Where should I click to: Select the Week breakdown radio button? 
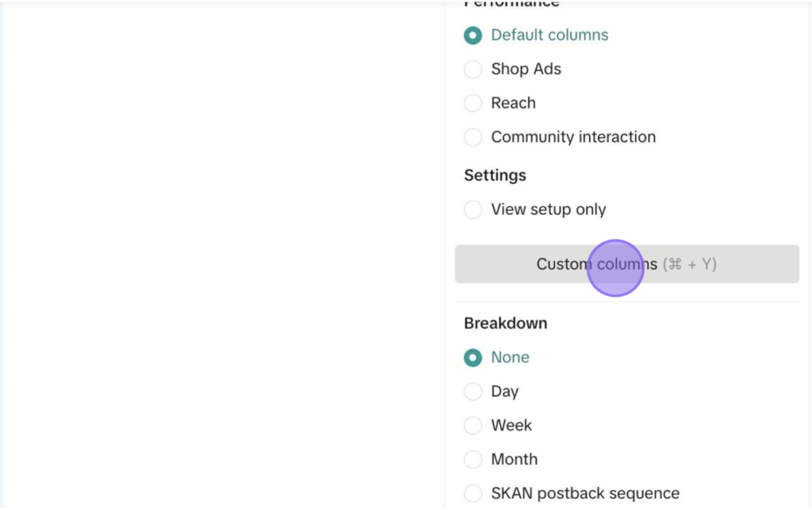coord(473,426)
